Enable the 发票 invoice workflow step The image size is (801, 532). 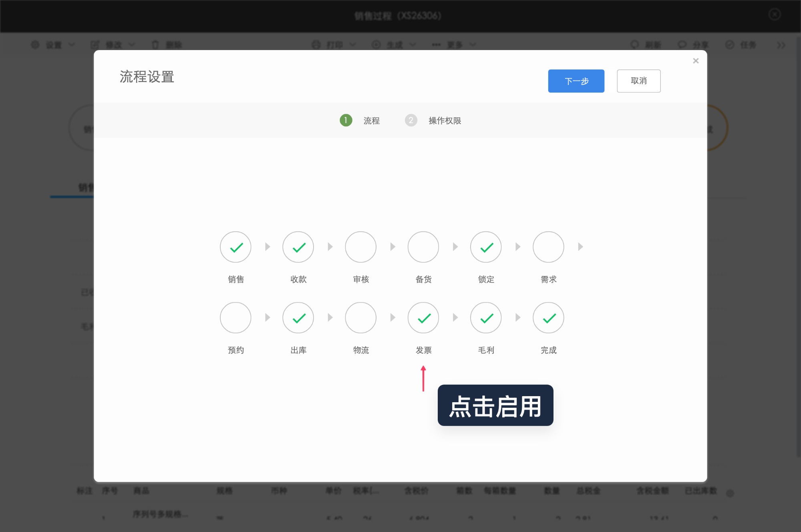[423, 318]
